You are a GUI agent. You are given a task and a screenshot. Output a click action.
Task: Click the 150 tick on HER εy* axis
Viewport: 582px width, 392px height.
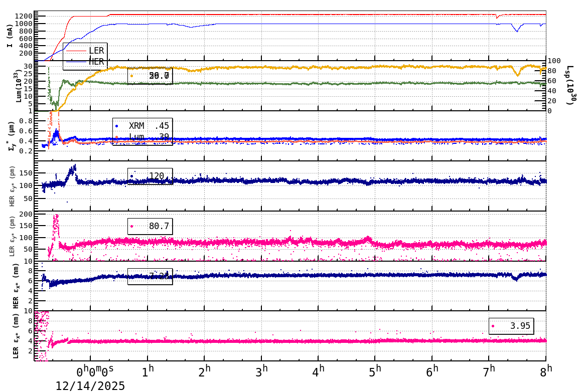26,173
